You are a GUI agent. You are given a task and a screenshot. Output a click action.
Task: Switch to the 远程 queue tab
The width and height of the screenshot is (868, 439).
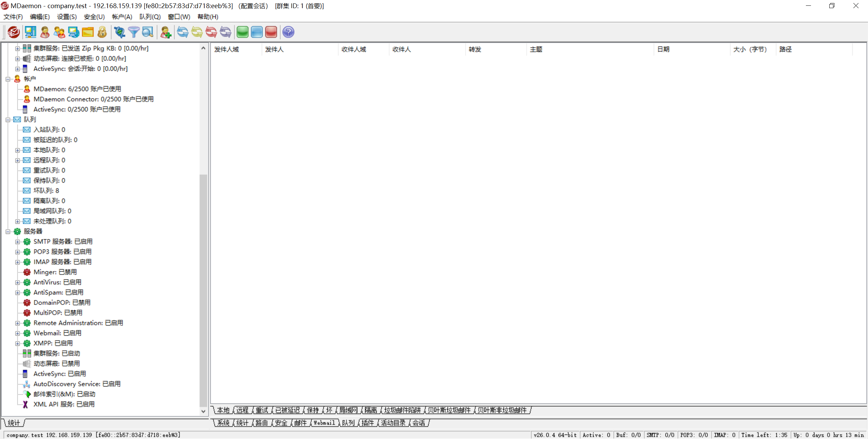(x=242, y=410)
